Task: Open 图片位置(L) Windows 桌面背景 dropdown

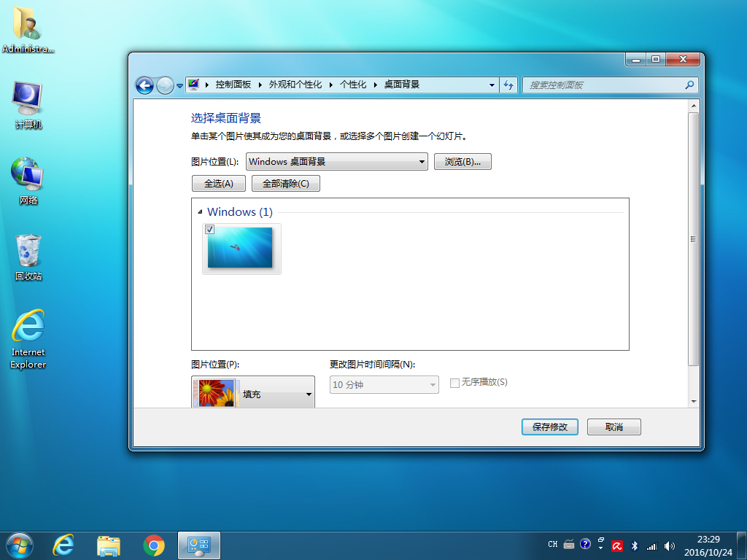Action: [x=337, y=161]
